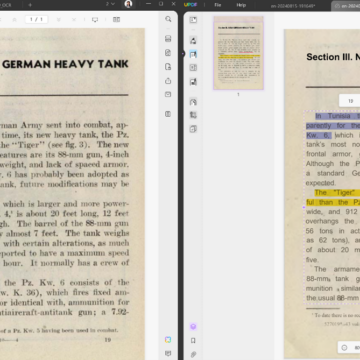The height and width of the screenshot is (360, 360).
Task: Select the Comment highlighter mode icon
Action: 193,40
